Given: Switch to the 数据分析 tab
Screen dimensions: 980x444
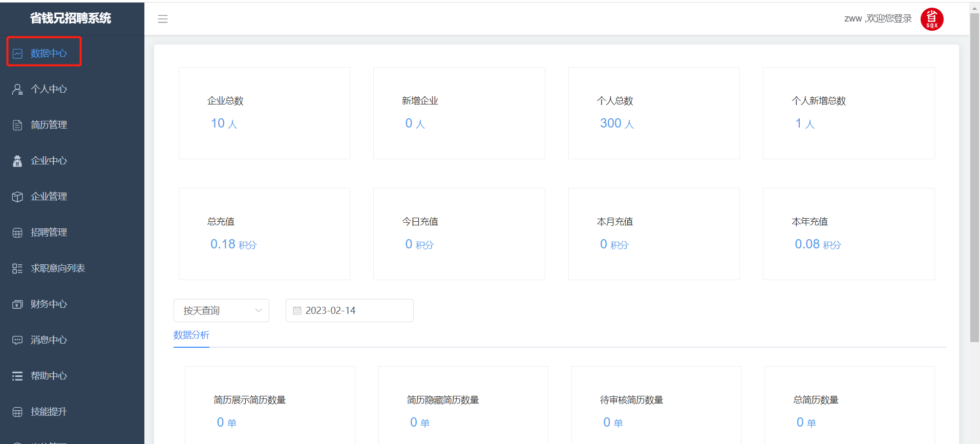Looking at the screenshot, I should [191, 335].
